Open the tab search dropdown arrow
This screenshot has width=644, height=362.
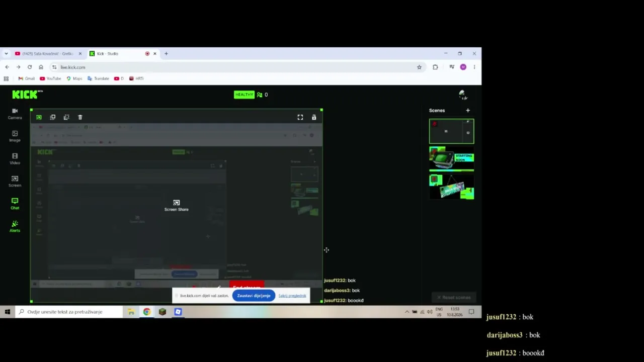pos(6,53)
